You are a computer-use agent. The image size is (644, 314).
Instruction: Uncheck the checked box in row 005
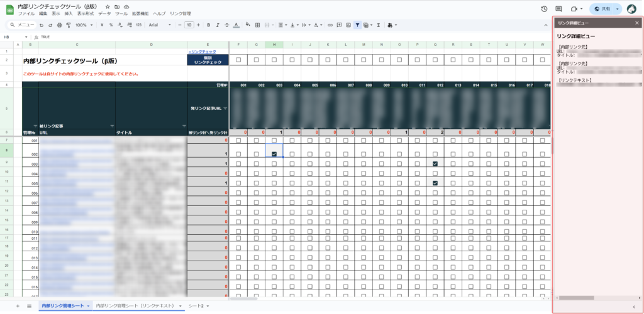435,183
